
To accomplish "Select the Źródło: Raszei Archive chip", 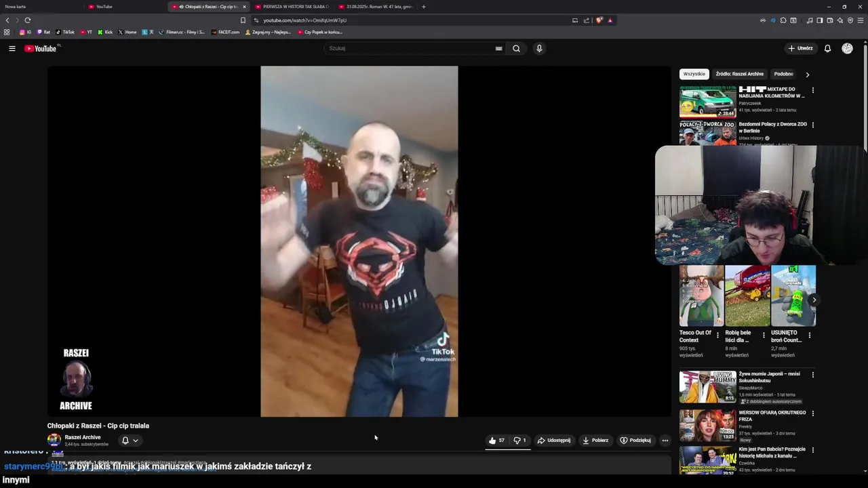I will click(739, 74).
